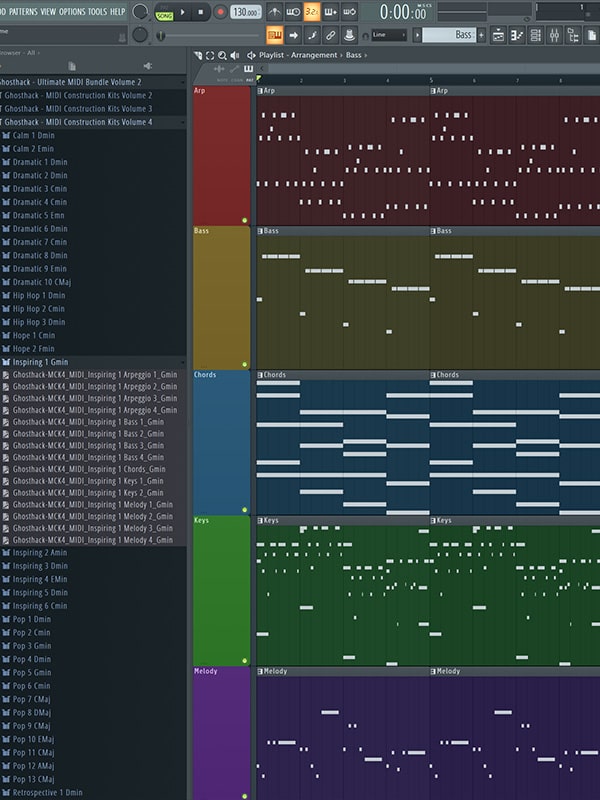Image resolution: width=600 pixels, height=800 pixels.
Task: Select Inspiring 1 Chords_Gmin MIDI file
Action: (93, 469)
